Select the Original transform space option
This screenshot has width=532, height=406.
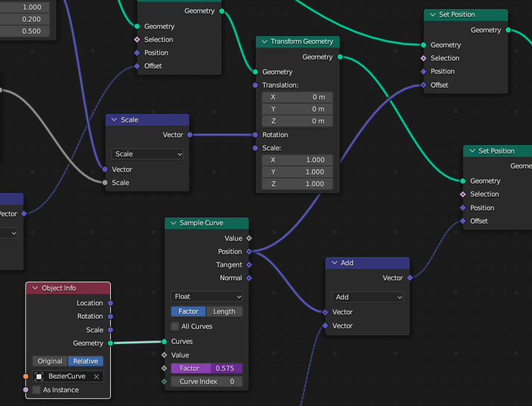pyautogui.click(x=50, y=361)
